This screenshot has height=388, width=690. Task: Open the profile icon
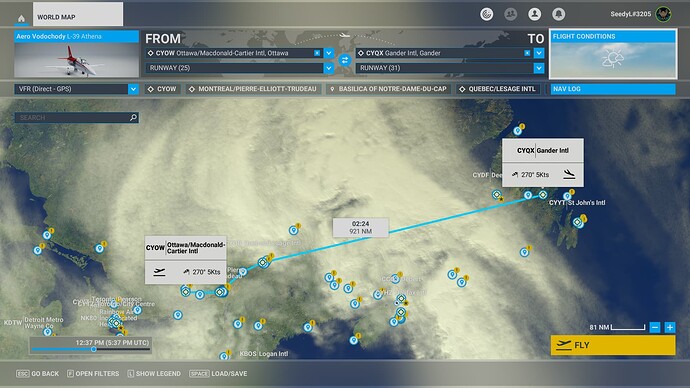click(534, 15)
